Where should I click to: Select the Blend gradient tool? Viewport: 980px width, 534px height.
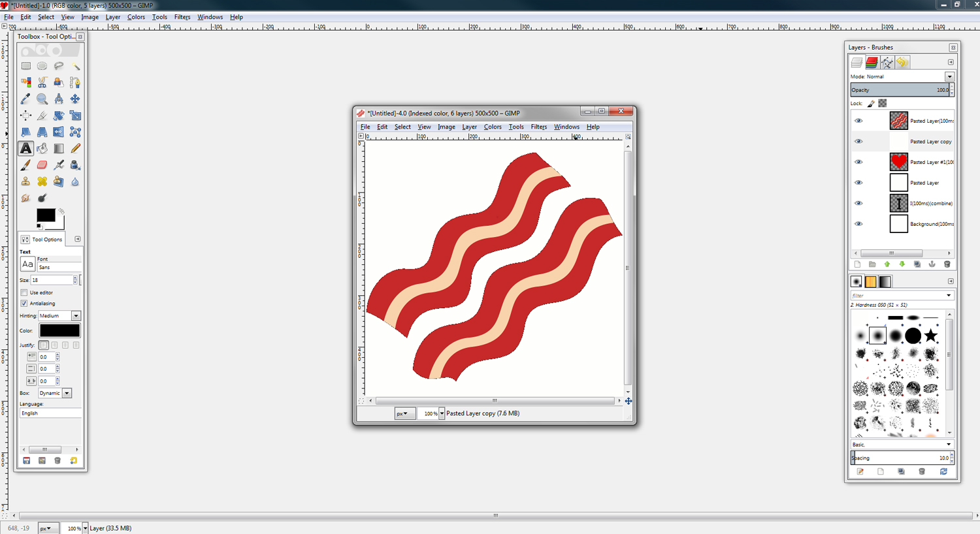tap(58, 148)
